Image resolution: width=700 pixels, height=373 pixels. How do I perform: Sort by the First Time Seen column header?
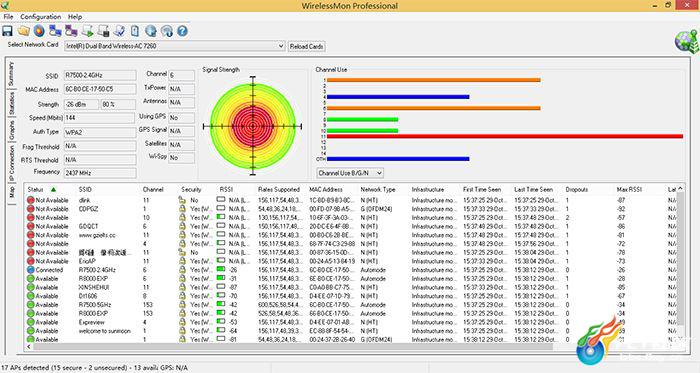[x=482, y=190]
